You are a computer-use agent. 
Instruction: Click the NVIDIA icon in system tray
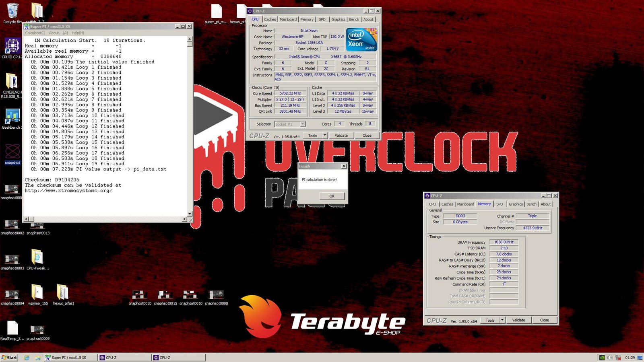click(x=602, y=358)
